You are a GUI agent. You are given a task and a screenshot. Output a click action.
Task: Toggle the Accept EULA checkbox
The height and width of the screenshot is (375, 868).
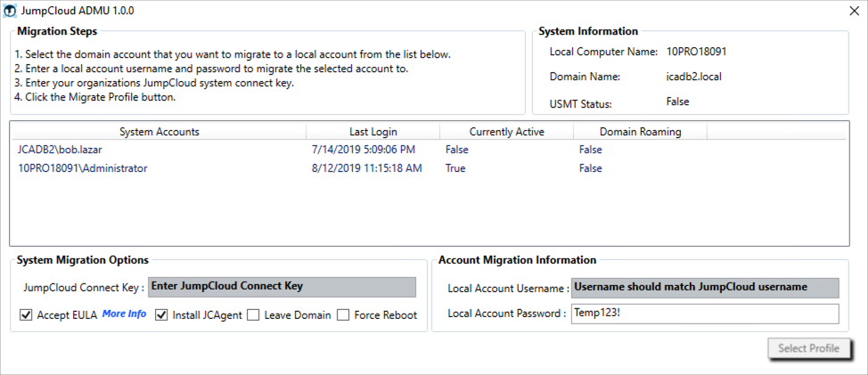pos(26,314)
